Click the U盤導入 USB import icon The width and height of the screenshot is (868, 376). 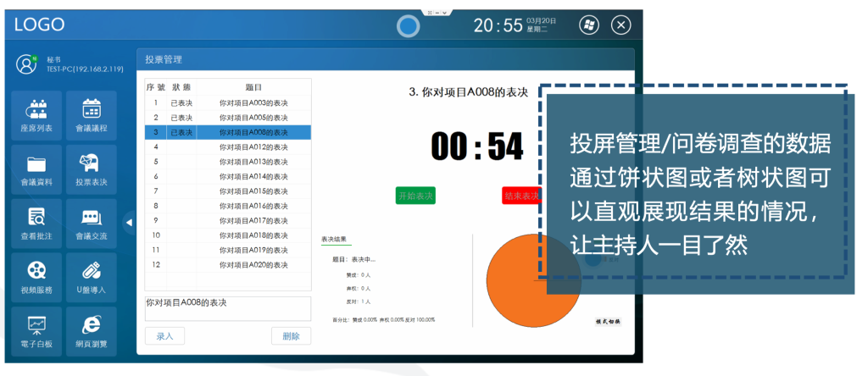91,276
